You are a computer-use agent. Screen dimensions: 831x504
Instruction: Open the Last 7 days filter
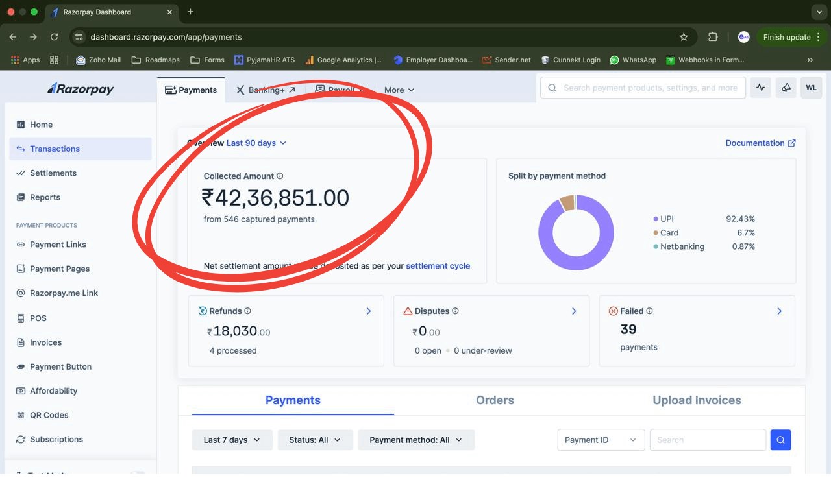pos(232,440)
